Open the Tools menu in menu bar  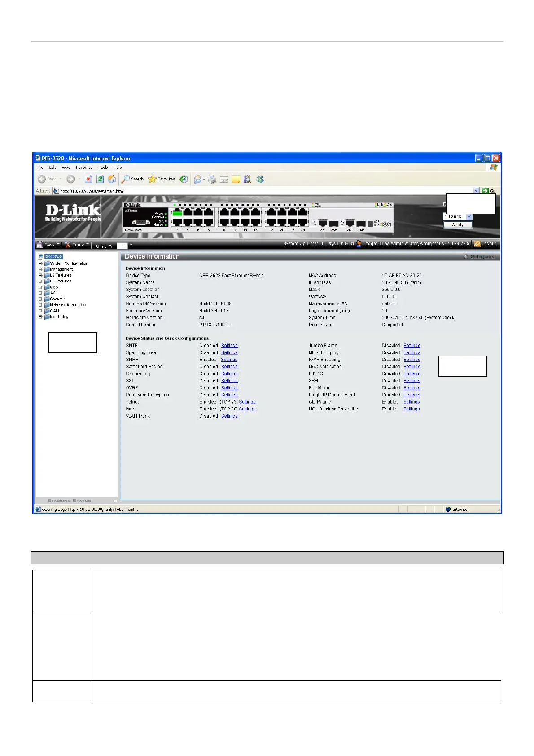pyautogui.click(x=103, y=167)
